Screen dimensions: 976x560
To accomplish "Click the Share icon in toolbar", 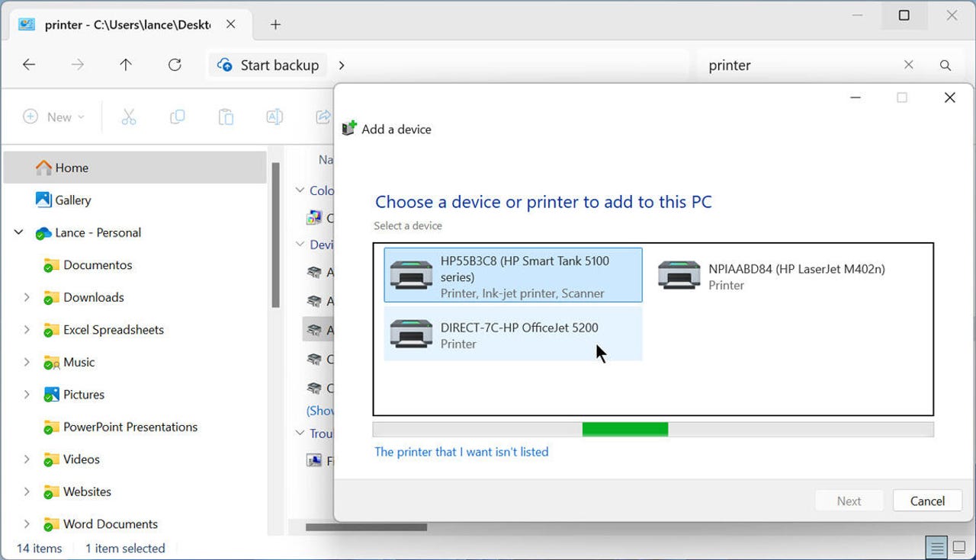I will pyautogui.click(x=323, y=117).
